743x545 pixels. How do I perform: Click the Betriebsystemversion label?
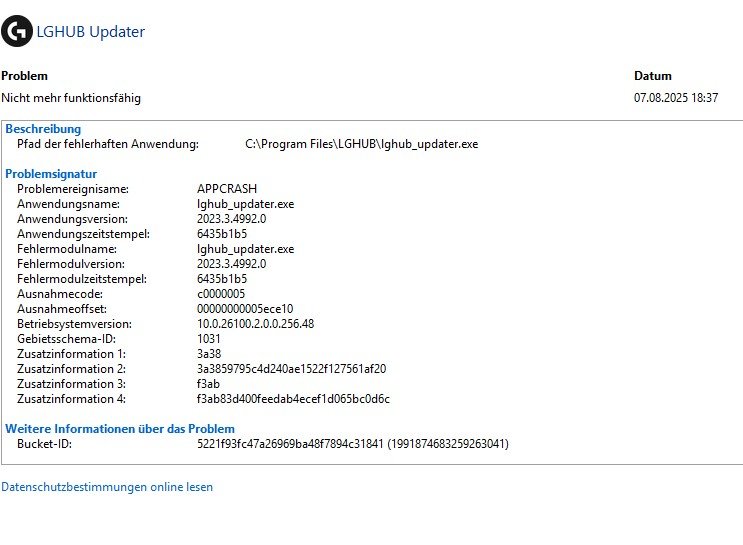point(74,324)
